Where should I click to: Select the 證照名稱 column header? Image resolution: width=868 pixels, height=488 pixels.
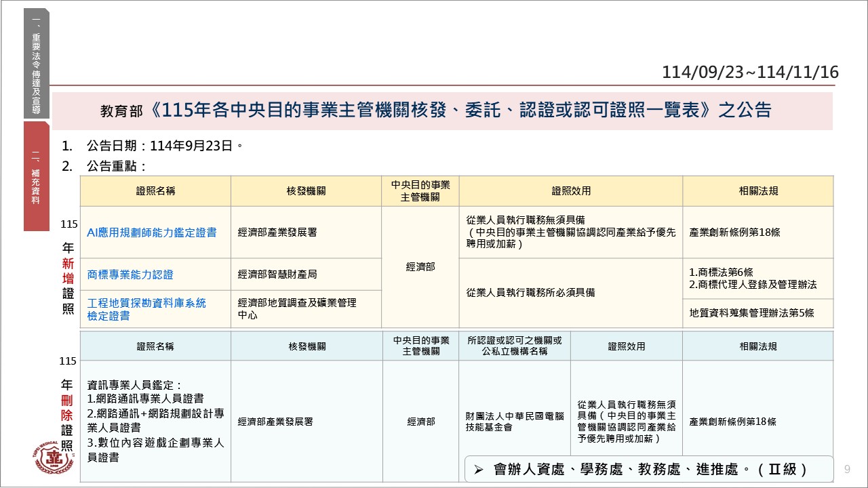[155, 190]
